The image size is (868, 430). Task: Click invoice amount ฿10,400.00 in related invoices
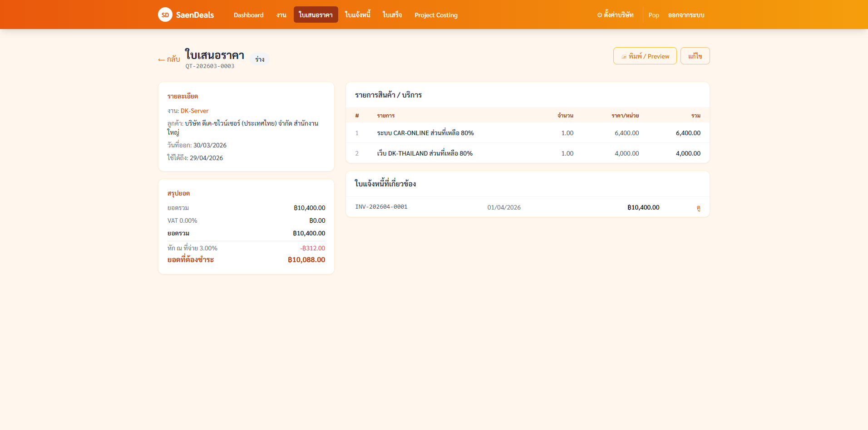(x=643, y=207)
